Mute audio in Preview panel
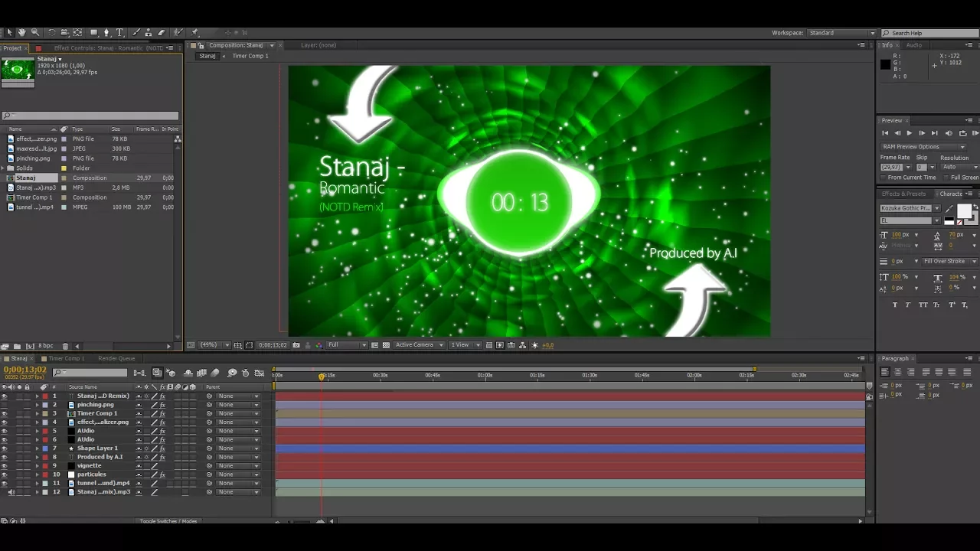Image resolution: width=980 pixels, height=551 pixels. click(949, 133)
